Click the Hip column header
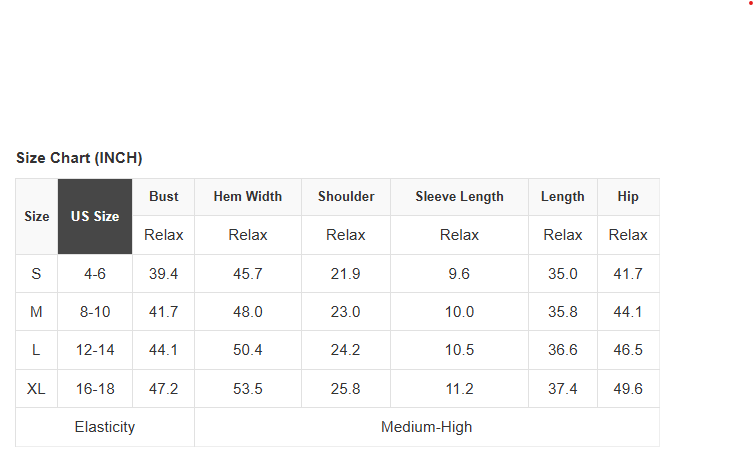The image size is (754, 454). click(x=628, y=197)
